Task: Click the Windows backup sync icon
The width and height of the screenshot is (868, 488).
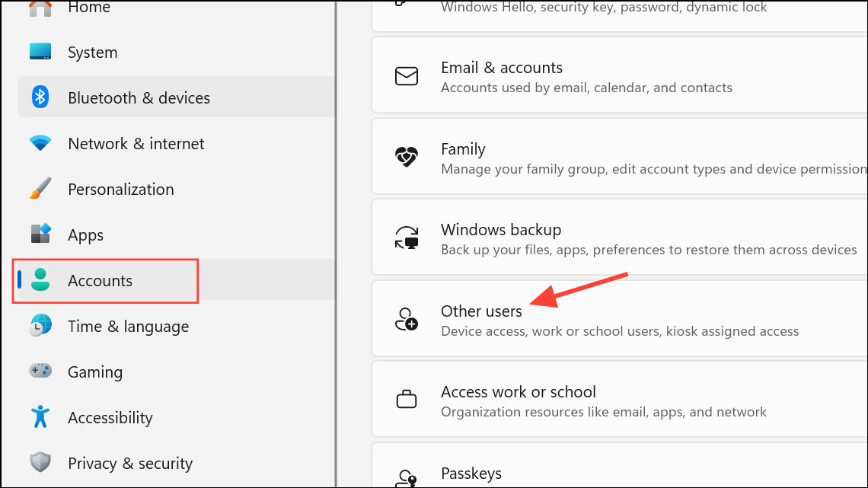Action: click(407, 238)
